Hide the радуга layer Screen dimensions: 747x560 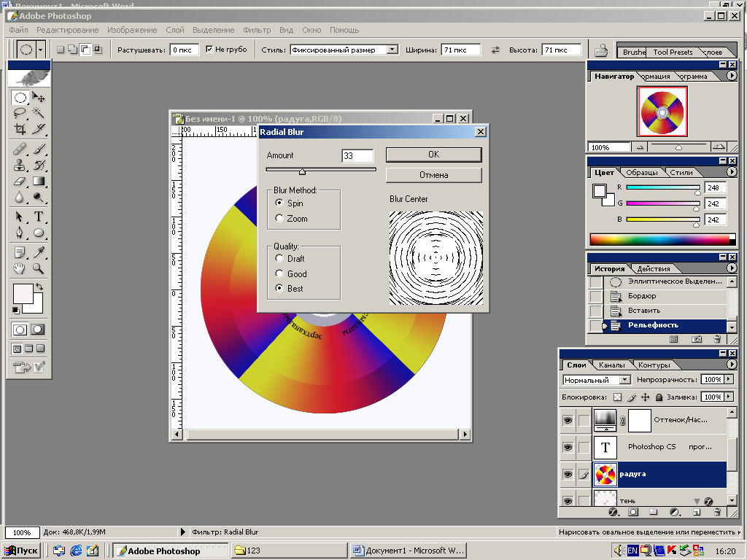568,474
